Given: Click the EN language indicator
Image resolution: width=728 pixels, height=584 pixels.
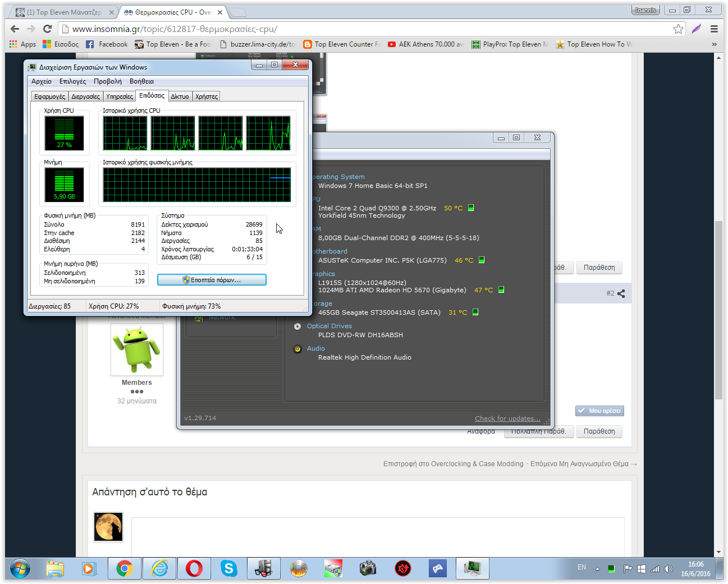Looking at the screenshot, I should pos(582,567).
